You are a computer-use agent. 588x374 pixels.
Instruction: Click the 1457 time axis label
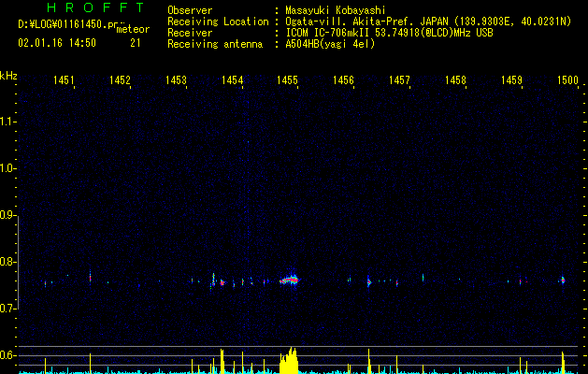point(399,79)
